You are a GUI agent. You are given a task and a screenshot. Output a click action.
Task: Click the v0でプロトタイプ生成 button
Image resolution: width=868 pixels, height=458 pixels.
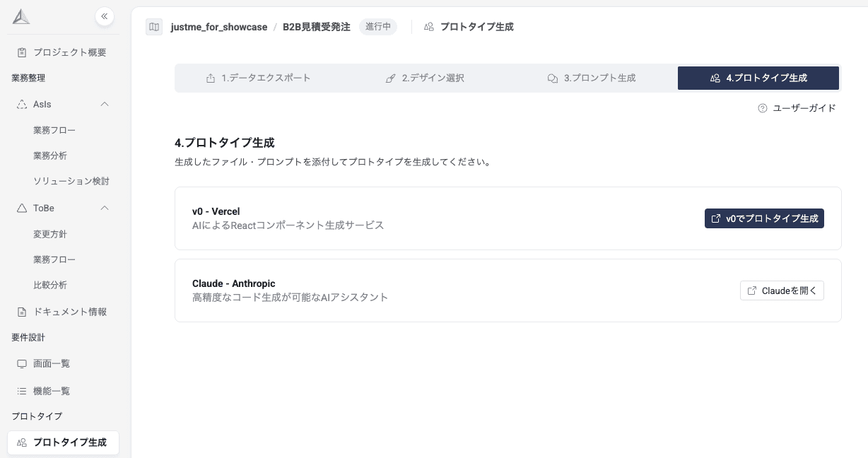(x=764, y=218)
